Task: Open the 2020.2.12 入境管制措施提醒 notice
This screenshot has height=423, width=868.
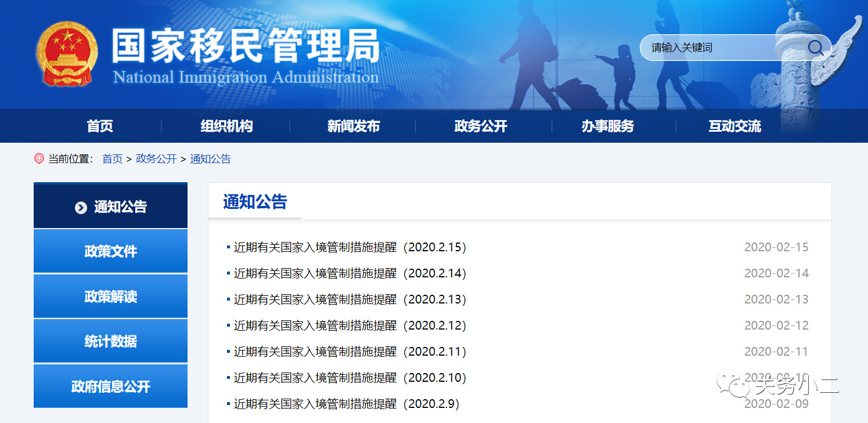Action: click(350, 326)
